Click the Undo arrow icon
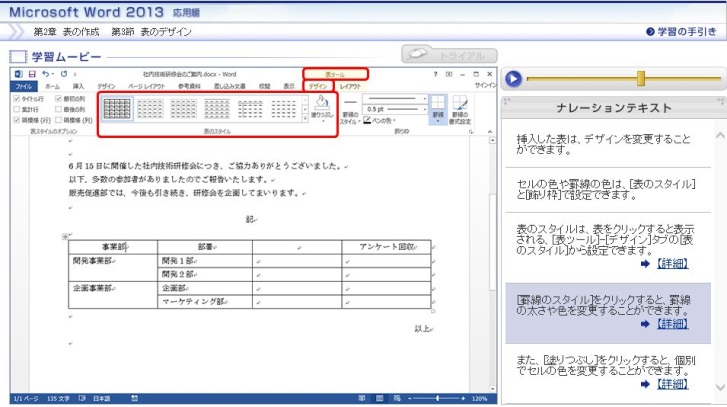727x407 pixels. click(x=45, y=74)
